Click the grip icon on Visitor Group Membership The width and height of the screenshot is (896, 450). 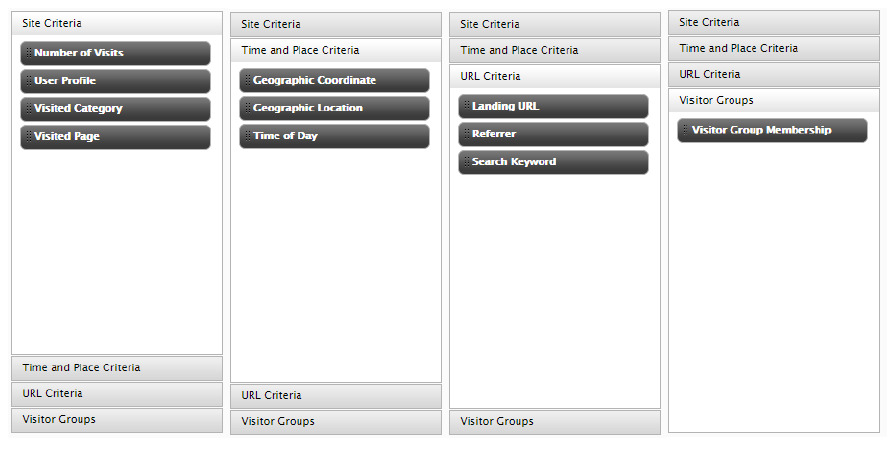(x=685, y=130)
